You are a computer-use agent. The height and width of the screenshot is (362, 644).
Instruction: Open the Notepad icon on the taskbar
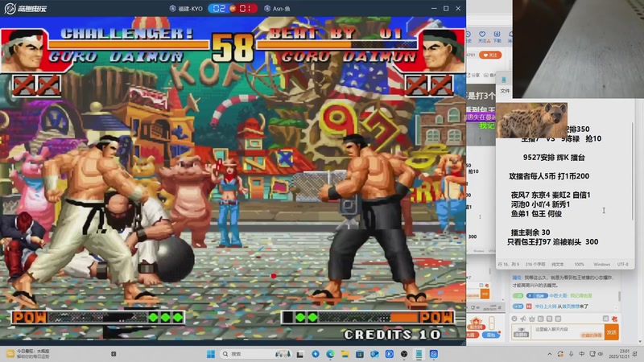[419, 354]
